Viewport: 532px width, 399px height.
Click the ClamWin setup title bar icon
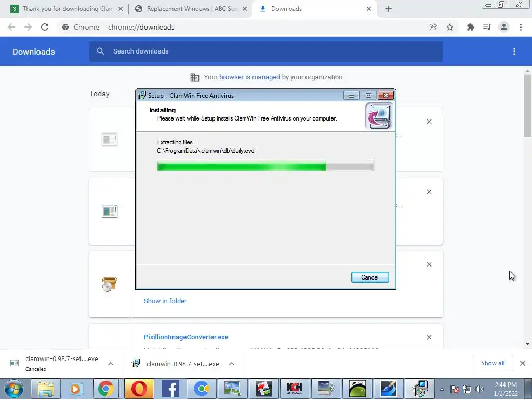(x=142, y=96)
